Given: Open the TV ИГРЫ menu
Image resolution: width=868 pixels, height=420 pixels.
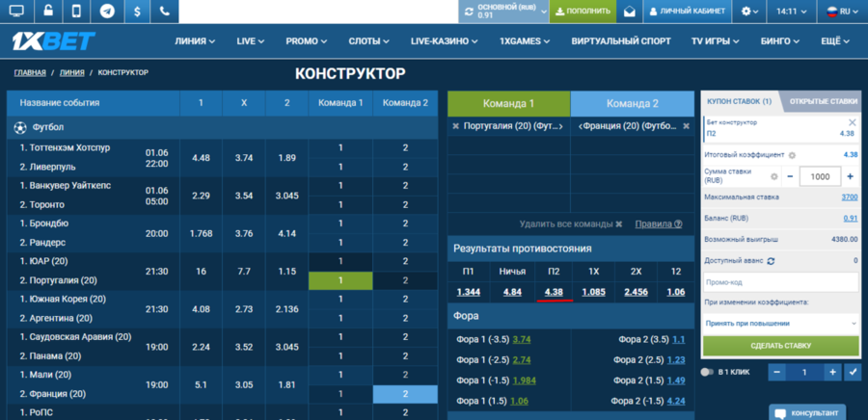Looking at the screenshot, I should [717, 40].
